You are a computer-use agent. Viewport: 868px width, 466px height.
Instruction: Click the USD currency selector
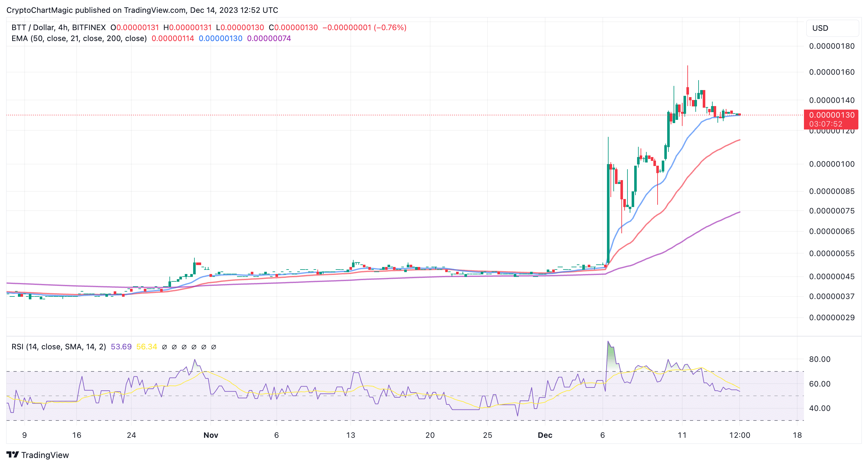click(832, 28)
